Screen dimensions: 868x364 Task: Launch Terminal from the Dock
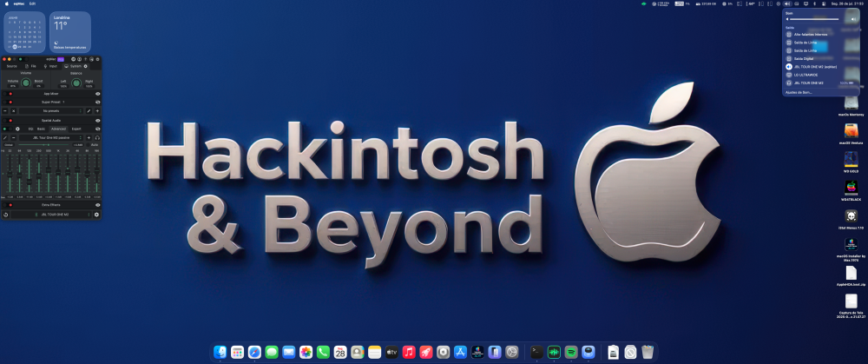click(x=537, y=352)
